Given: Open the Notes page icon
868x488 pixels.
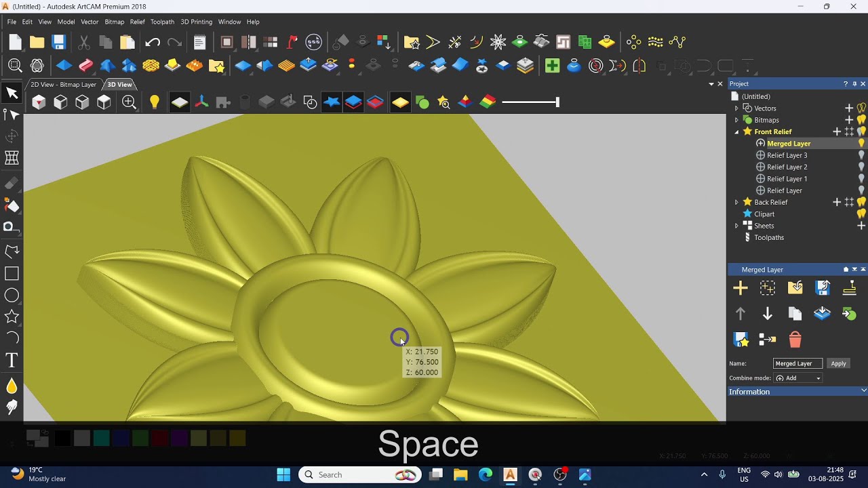Looking at the screenshot, I should point(199,42).
